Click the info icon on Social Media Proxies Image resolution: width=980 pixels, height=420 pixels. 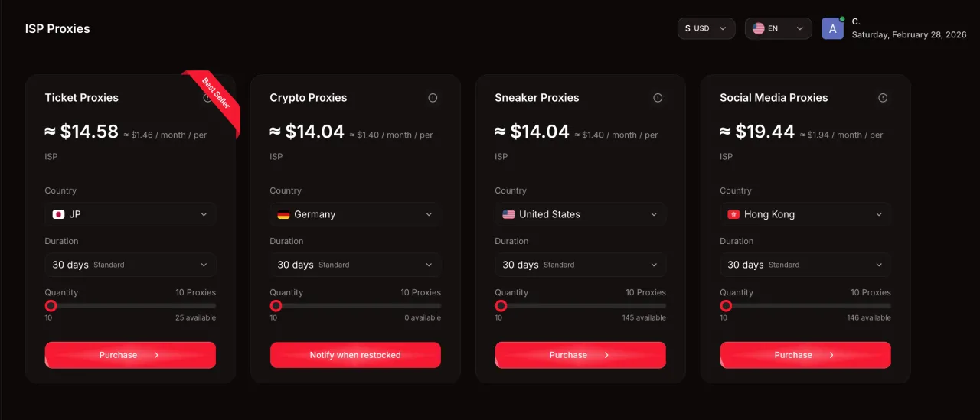point(883,98)
